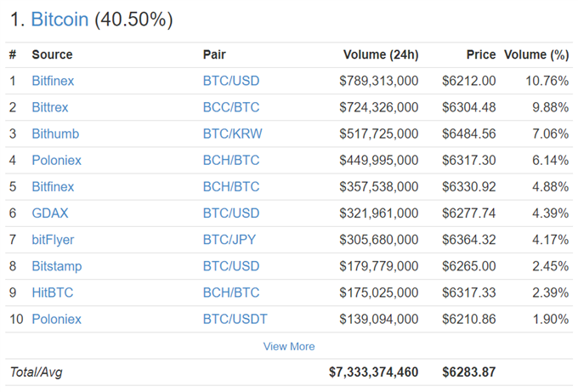Open the Bitcoin heading link
Image resolution: width=578 pixels, height=392 pixels.
coord(59,20)
